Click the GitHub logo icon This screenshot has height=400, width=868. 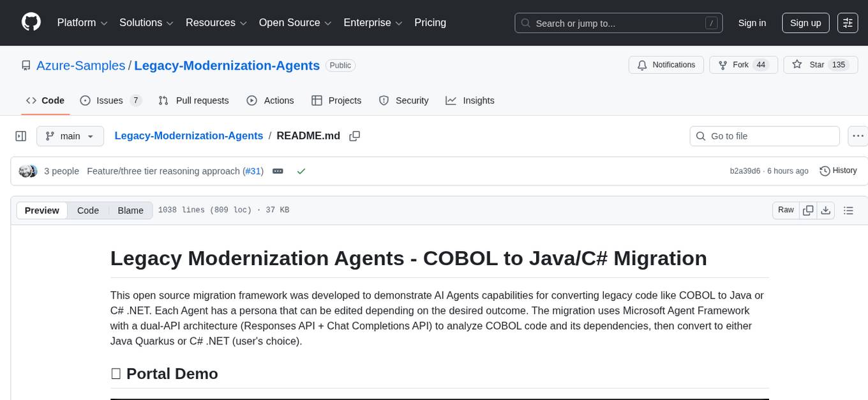(31, 22)
